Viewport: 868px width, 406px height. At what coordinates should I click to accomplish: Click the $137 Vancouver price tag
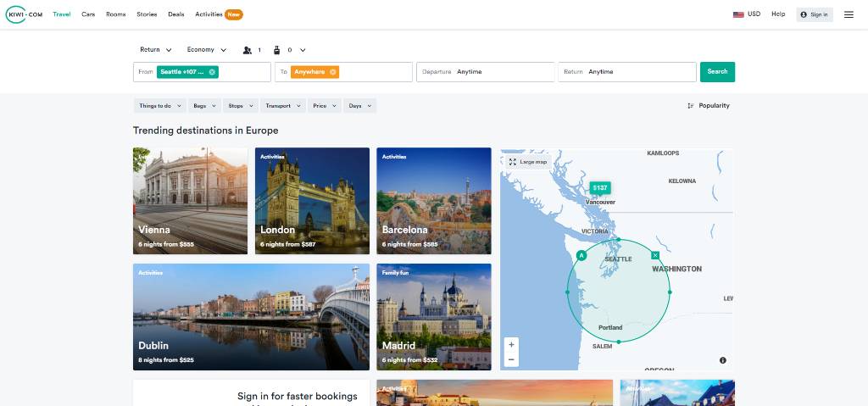(x=600, y=188)
